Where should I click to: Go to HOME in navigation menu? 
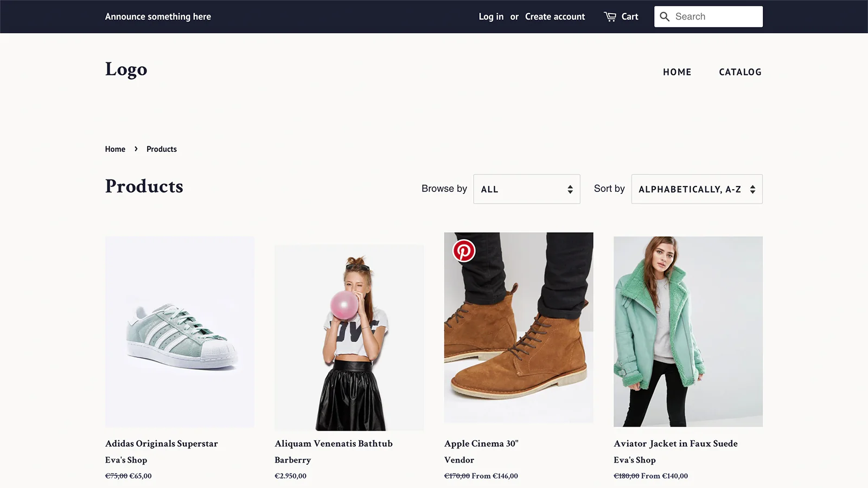click(x=677, y=72)
